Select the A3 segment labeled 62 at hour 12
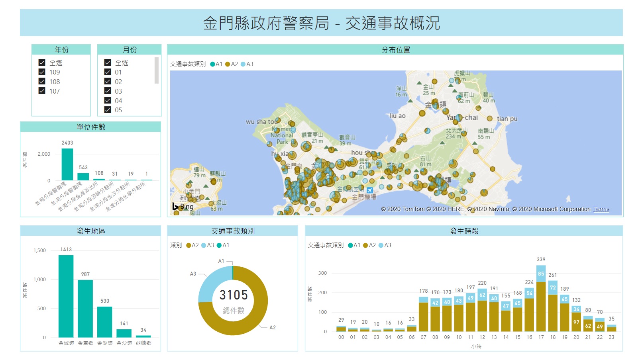Image resolution: width=644 pixels, height=358 pixels. [x=482, y=295]
